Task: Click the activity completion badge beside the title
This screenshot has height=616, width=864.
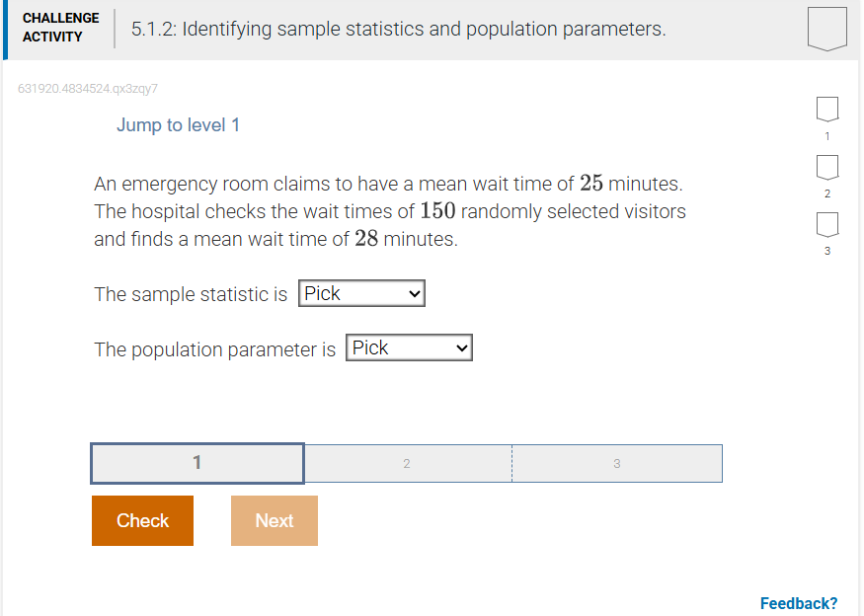Action: [826, 29]
